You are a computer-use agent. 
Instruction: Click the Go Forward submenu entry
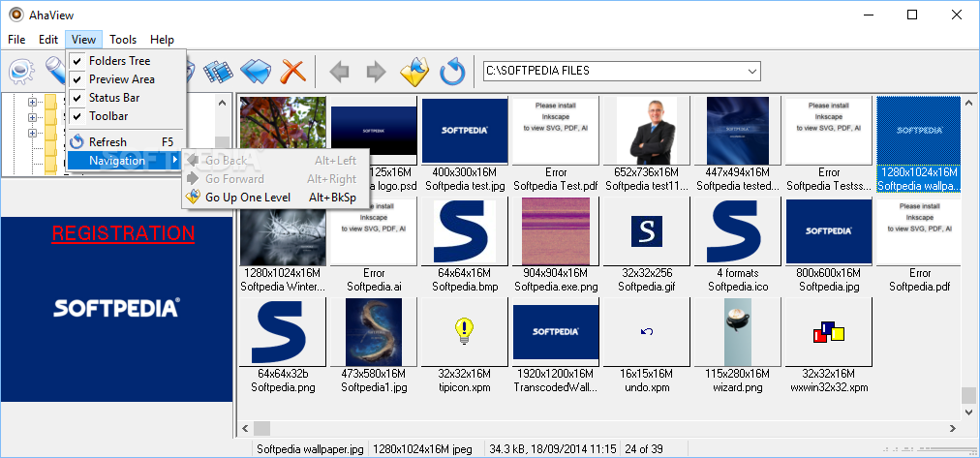[x=275, y=179]
